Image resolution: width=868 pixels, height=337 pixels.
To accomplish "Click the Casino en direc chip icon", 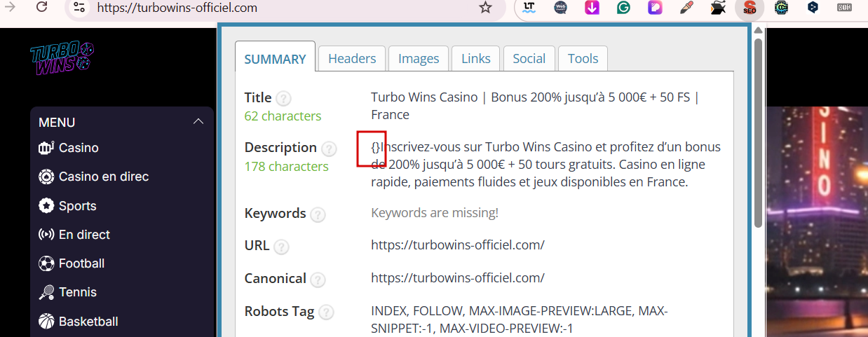I will click(46, 177).
